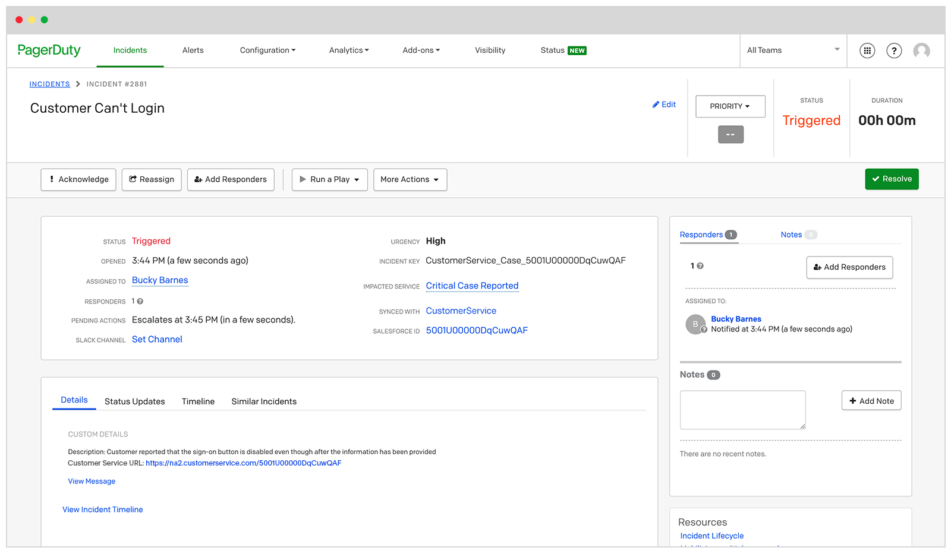This screenshot has height=560, width=951.
Task: Click the priority value placeholder box
Action: coord(730,135)
